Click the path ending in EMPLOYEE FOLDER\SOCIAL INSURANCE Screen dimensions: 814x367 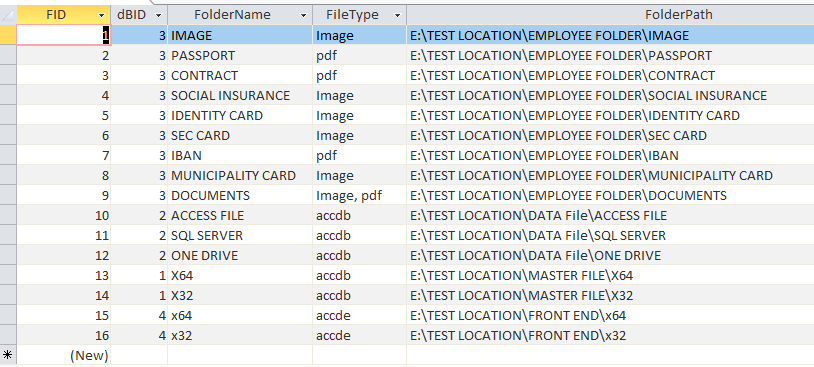point(610,96)
